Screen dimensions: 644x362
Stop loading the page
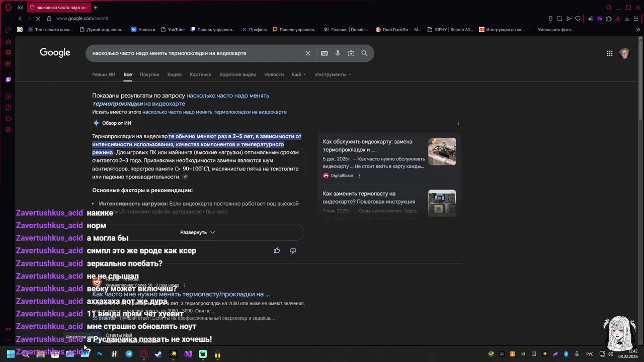point(39,19)
